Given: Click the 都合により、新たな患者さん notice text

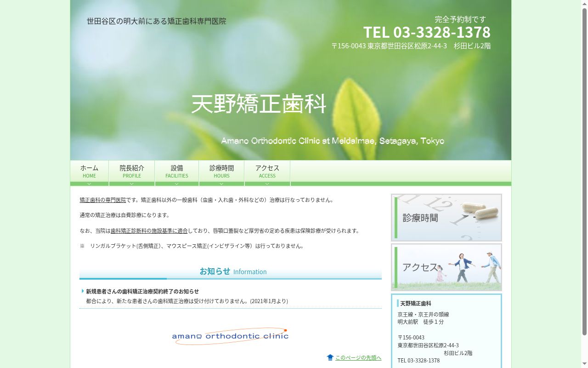Looking at the screenshot, I should 187,301.
